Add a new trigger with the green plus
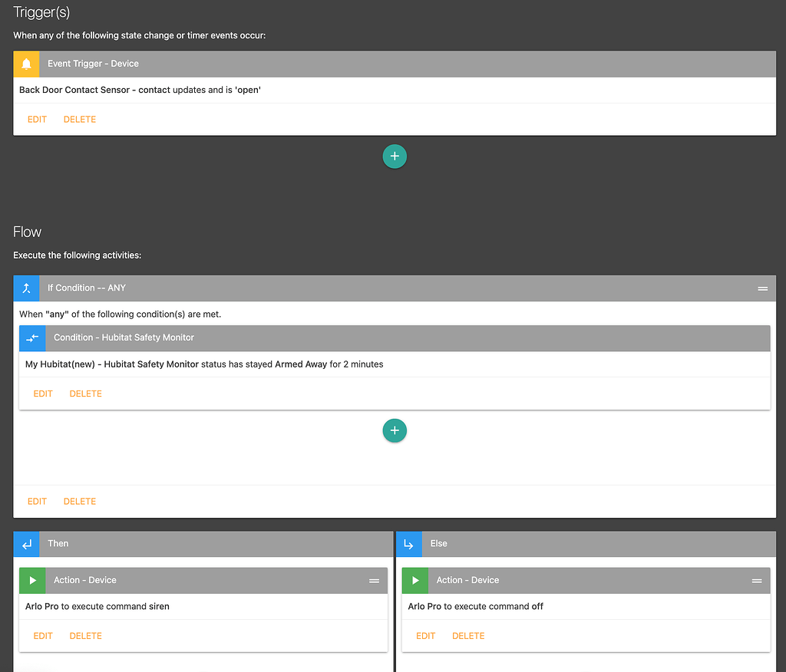Screen dimensions: 786x672 pos(395,156)
